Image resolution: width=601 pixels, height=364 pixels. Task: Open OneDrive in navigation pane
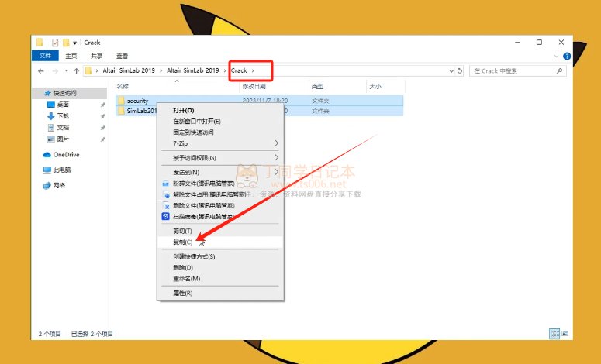point(66,155)
